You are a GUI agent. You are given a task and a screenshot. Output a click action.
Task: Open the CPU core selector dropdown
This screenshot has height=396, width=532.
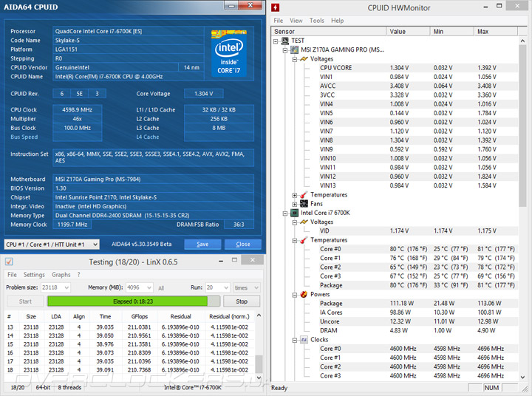96,244
